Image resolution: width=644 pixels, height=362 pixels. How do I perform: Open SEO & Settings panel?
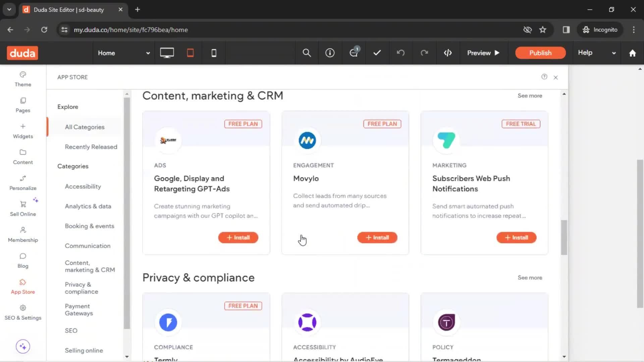pos(23,312)
